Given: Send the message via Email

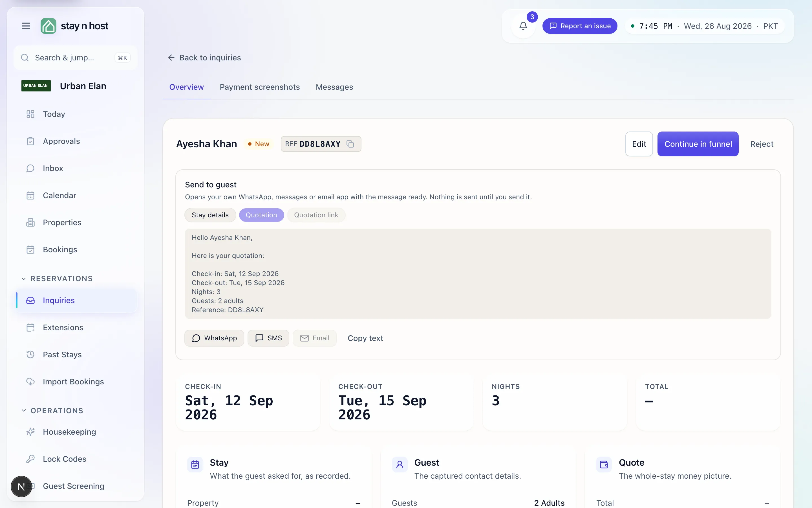Looking at the screenshot, I should 314,338.
